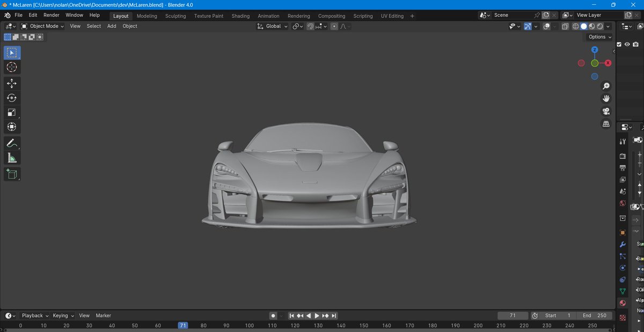Image resolution: width=644 pixels, height=332 pixels.
Task: Switch perspective/orthographic with grid icon
Action: [606, 124]
